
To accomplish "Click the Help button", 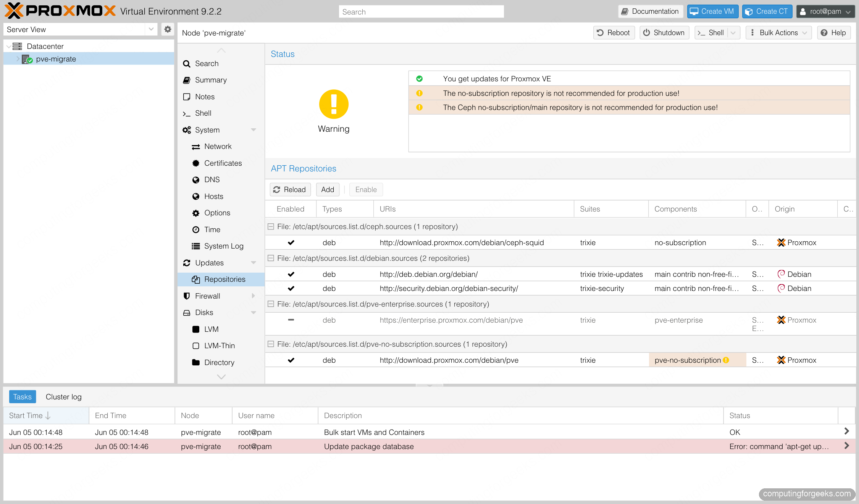I will click(x=834, y=33).
